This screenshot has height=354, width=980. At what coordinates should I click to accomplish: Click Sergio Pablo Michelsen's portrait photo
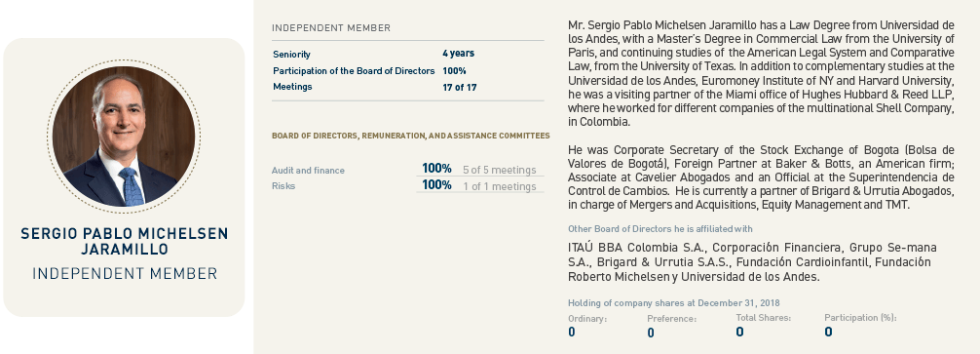(x=124, y=137)
